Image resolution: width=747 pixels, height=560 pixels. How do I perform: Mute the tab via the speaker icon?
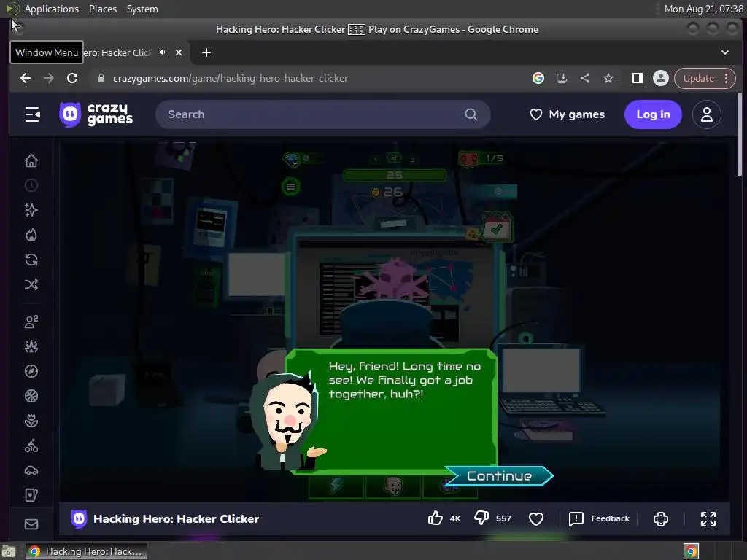(x=163, y=52)
